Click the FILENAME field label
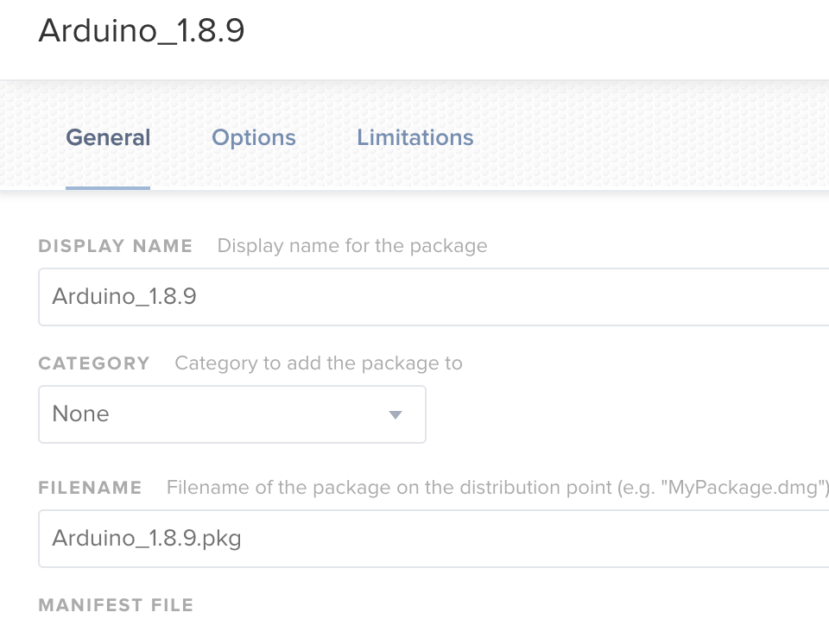The height and width of the screenshot is (644, 829). pyautogui.click(x=90, y=488)
